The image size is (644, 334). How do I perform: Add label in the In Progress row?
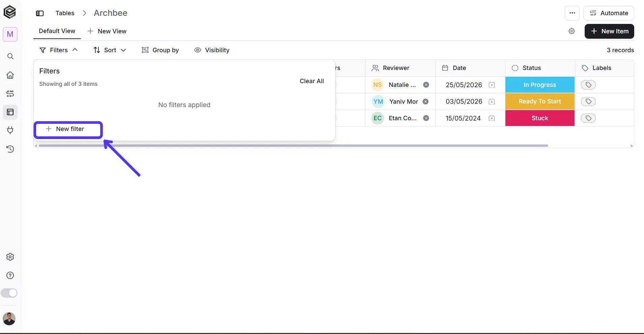[x=588, y=85]
